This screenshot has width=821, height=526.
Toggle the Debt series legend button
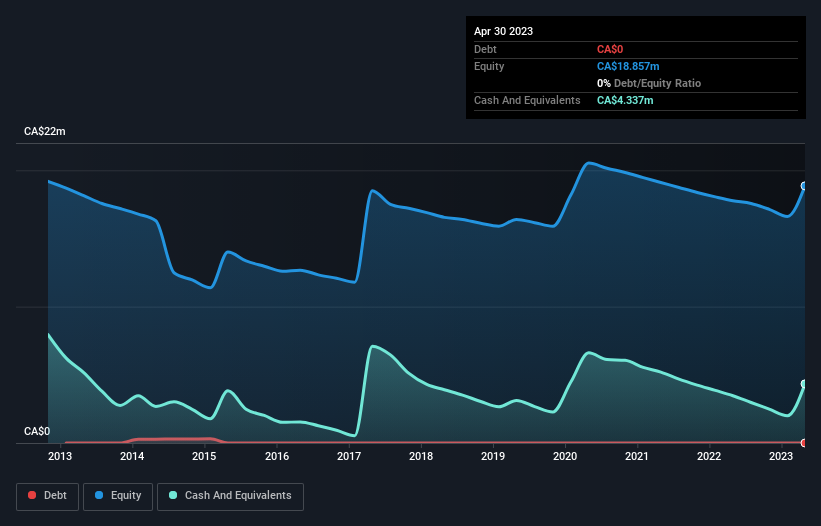(47, 496)
